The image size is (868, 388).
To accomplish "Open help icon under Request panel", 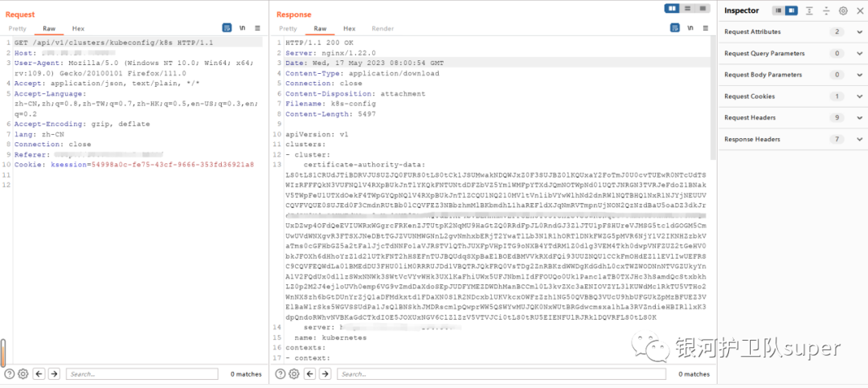I will (9, 374).
